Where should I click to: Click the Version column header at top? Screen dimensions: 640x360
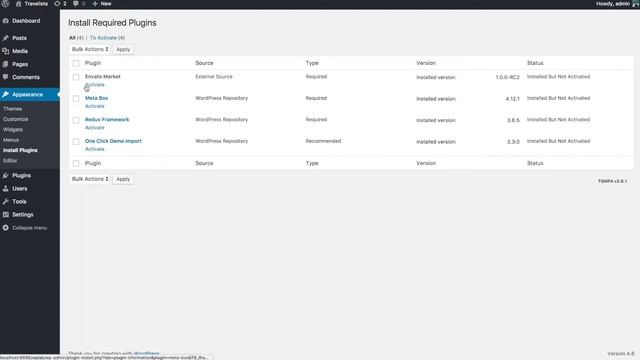(426, 63)
